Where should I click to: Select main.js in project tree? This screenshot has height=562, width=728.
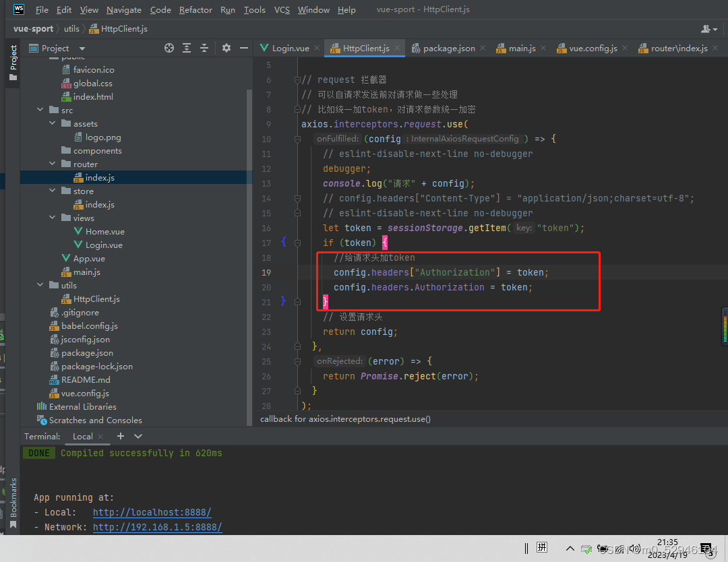pos(82,272)
